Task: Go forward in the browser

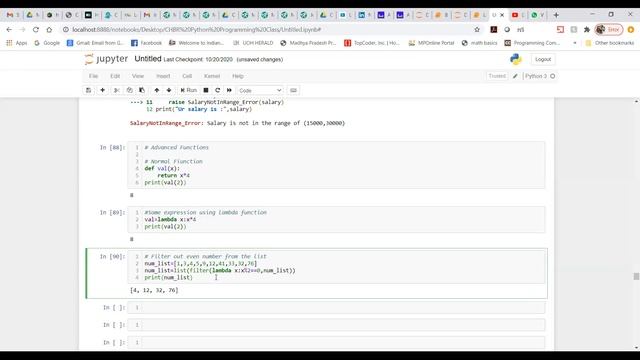Action: tap(22, 29)
